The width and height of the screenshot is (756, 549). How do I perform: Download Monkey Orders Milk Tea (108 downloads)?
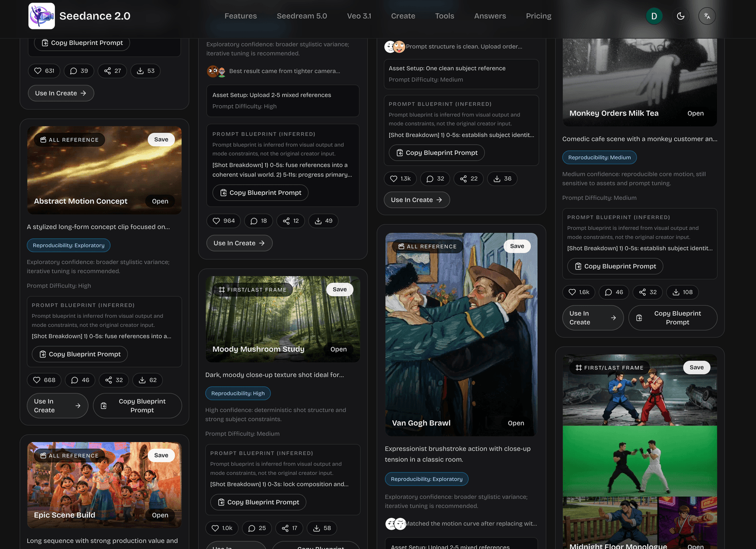683,292
